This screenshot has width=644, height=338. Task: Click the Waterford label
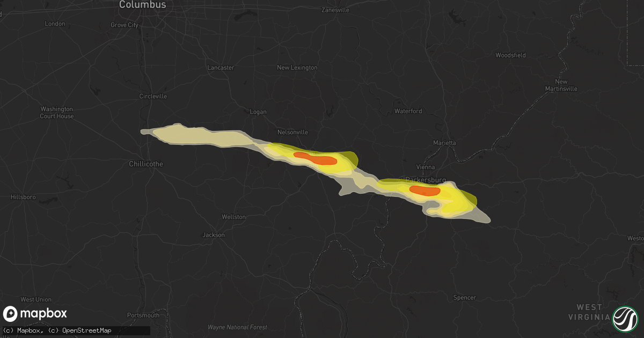[x=408, y=112]
